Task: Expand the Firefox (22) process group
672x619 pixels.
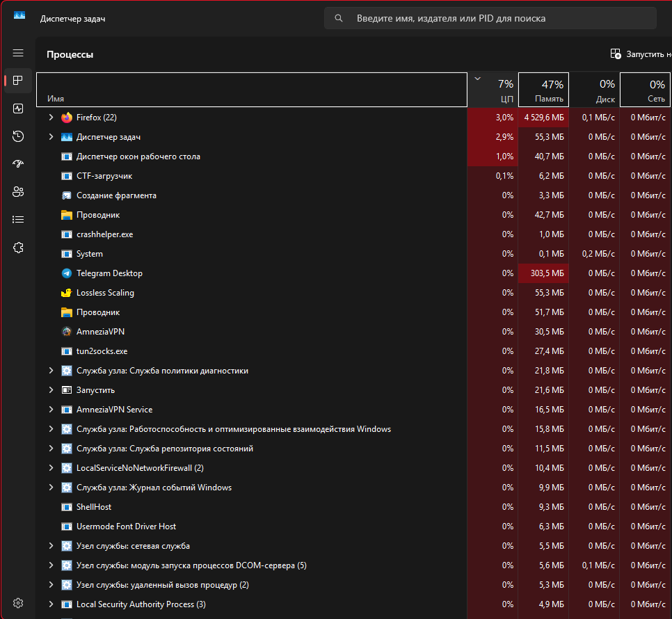Action: pyautogui.click(x=51, y=118)
